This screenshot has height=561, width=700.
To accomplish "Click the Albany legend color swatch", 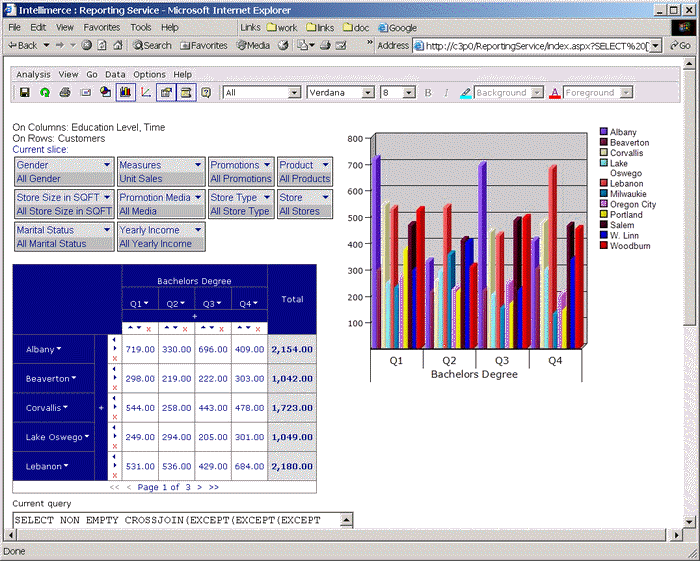I will pos(604,132).
